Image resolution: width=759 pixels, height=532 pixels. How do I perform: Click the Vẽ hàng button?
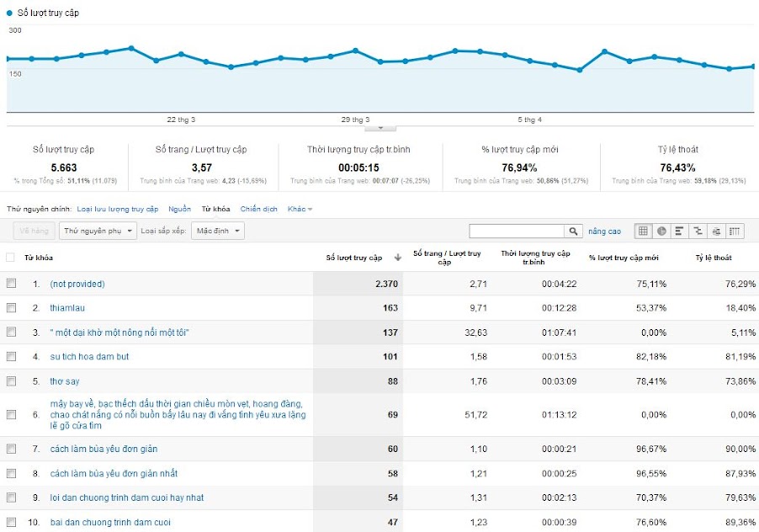(34, 231)
